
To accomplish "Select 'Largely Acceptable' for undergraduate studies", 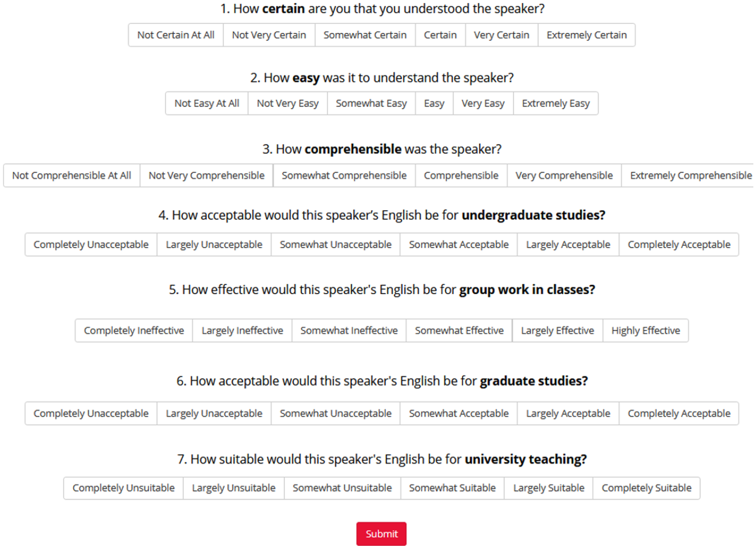I will [568, 245].
